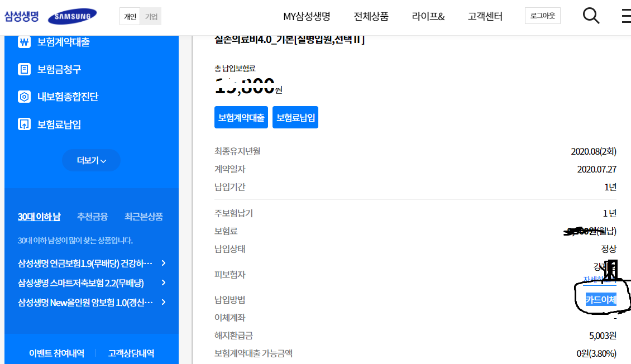The height and width of the screenshot is (364, 631).
Task: Click the 납입방법 label
Action: 230,300
